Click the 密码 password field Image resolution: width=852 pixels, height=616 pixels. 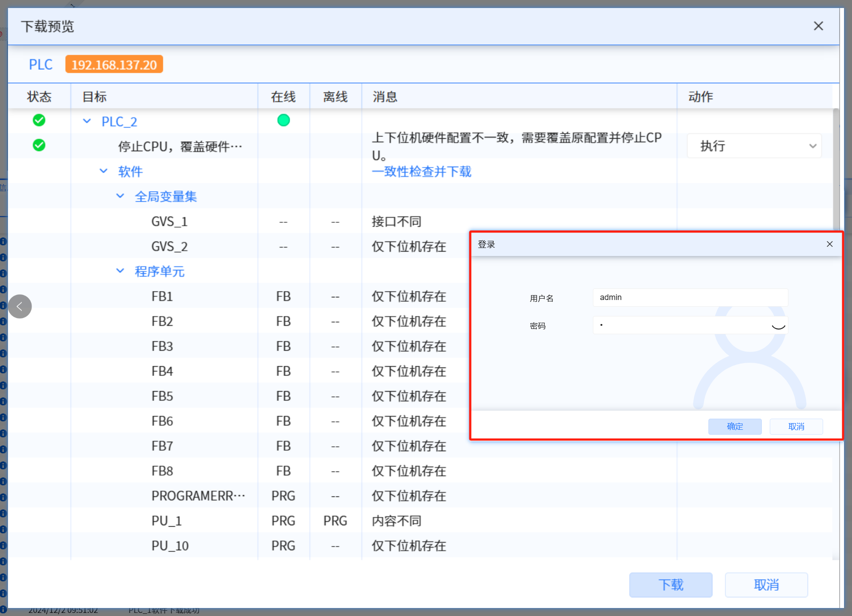click(680, 325)
